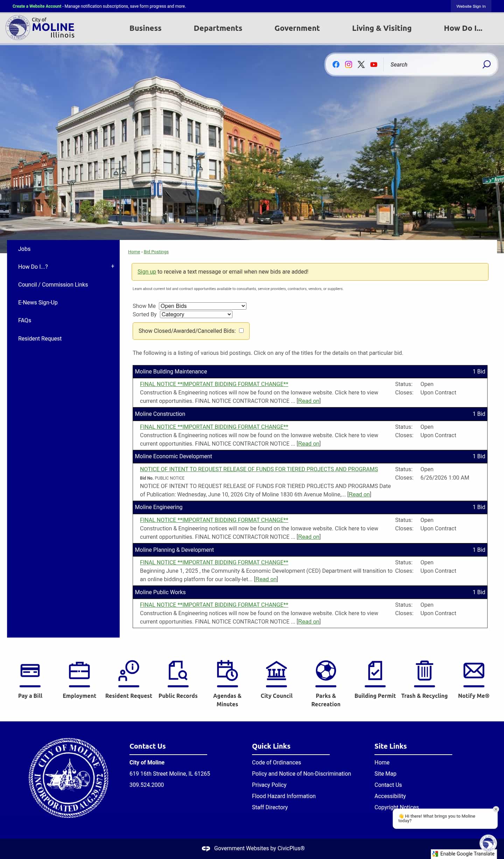Click Enable Google Translate button

click(x=464, y=854)
